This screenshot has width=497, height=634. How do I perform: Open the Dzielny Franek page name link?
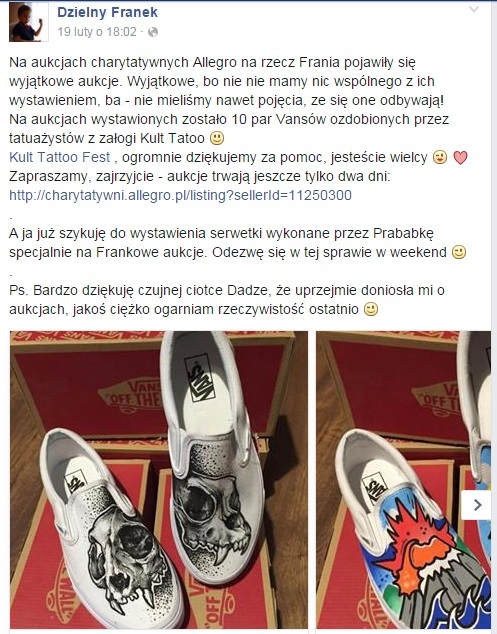[x=107, y=12]
